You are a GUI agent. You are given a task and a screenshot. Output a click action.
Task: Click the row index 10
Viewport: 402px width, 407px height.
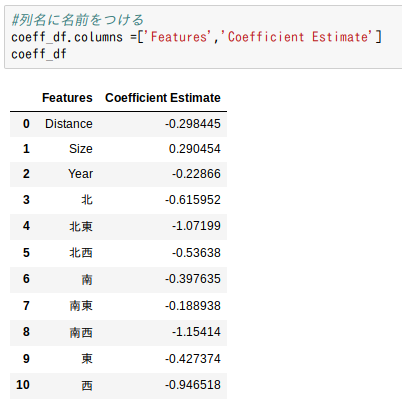point(23,385)
